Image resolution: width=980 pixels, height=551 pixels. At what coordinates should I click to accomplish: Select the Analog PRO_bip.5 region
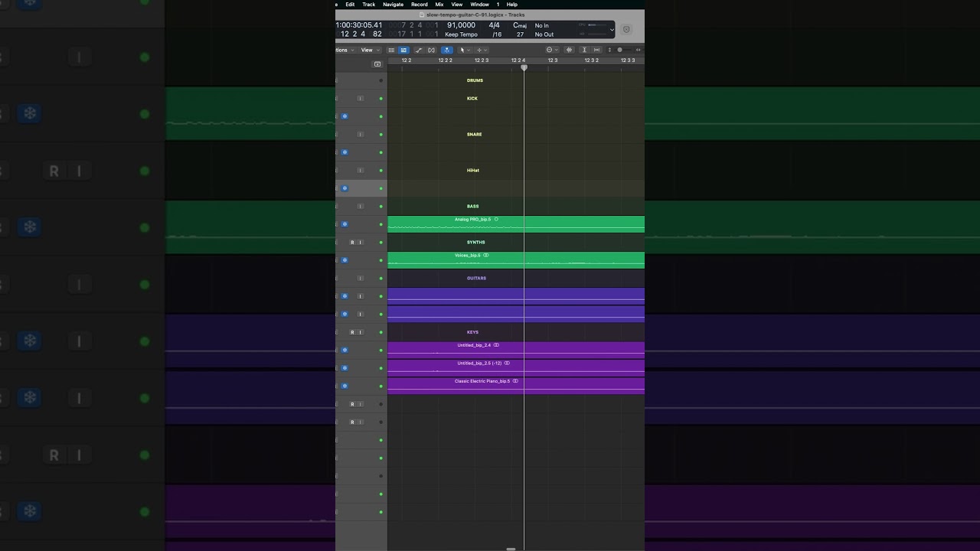coord(516,224)
